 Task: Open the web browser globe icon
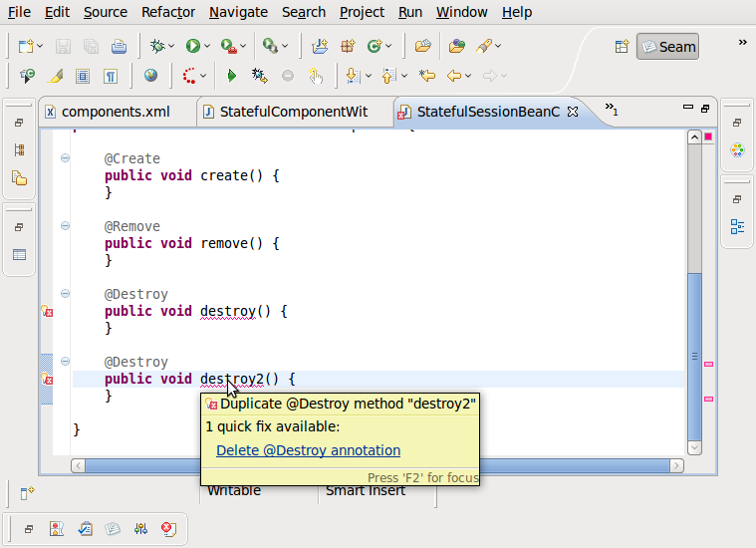[150, 76]
